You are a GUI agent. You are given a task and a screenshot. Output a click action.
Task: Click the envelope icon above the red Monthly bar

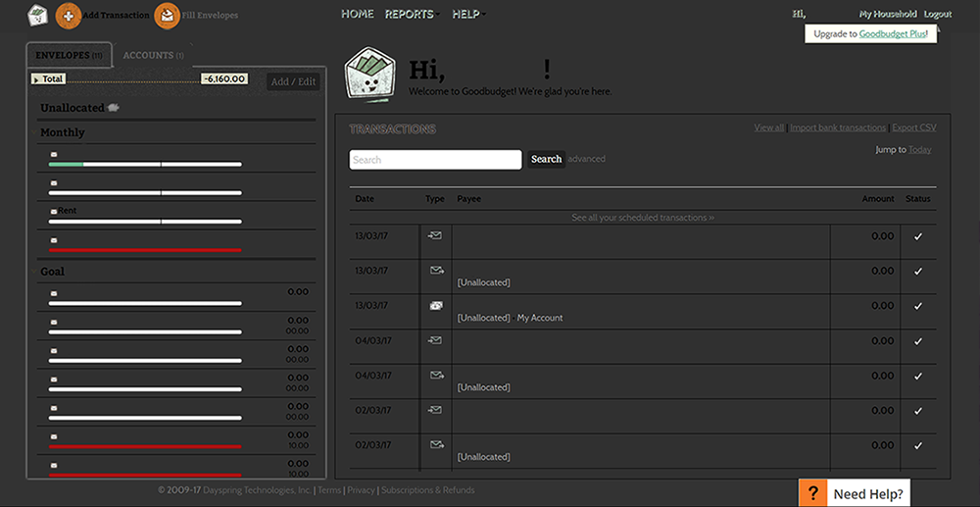(54, 240)
